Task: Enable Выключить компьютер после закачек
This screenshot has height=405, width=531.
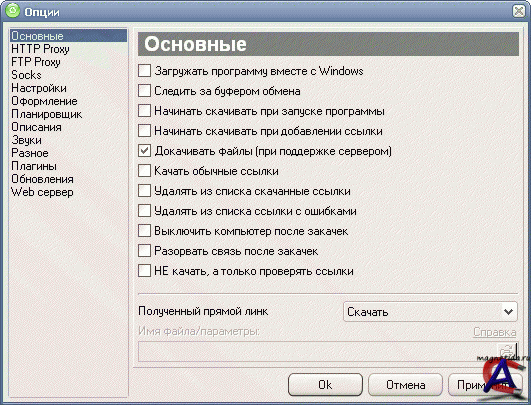Action: (x=145, y=231)
